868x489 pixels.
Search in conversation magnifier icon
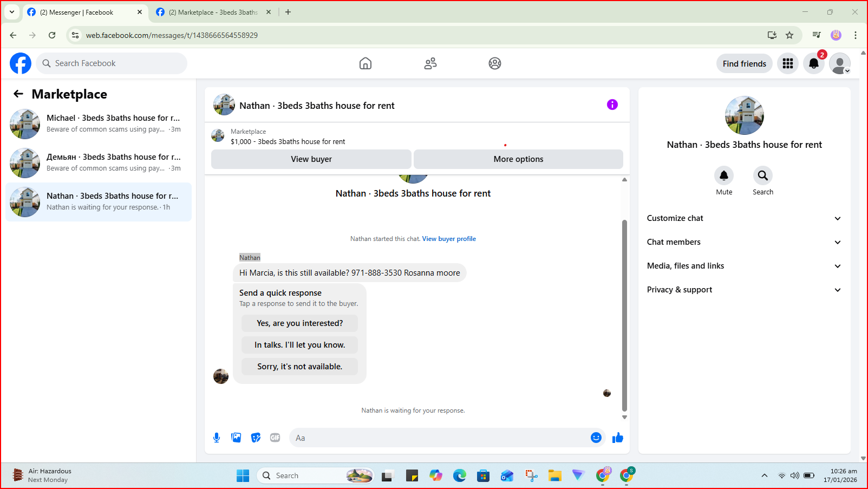(x=763, y=175)
